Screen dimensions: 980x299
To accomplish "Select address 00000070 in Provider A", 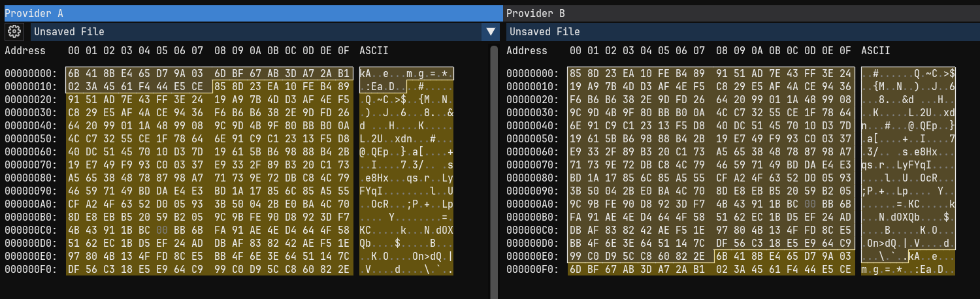I will coord(31,165).
